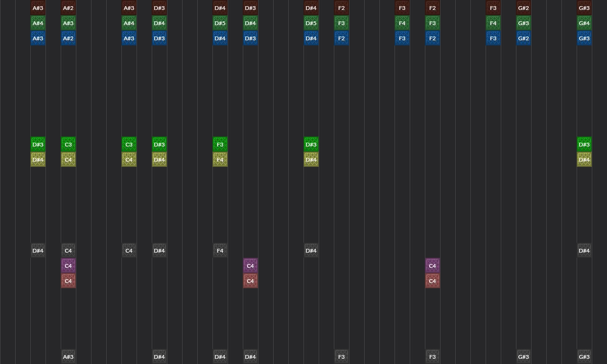This screenshot has width=607, height=364.
Task: Select the dark green A#3 note block
Action: 68,23
